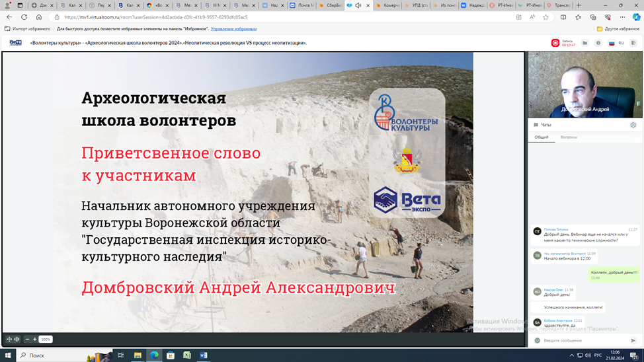Zoom in the slide with plus button
644x362 pixels.
click(35, 340)
